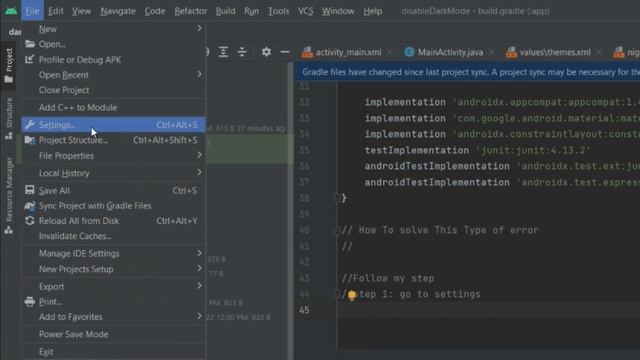
Task: Click the printer icon
Action: pos(29,302)
